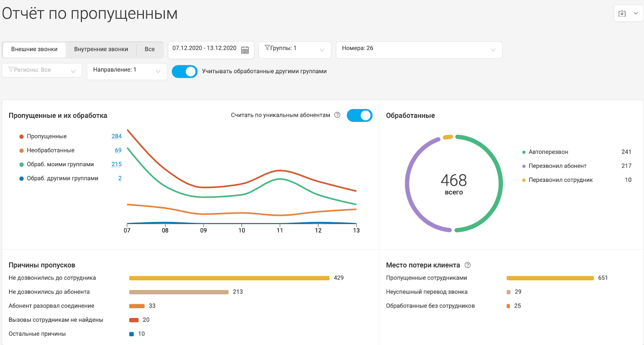Switch to Внутренние звонки tab
The height and width of the screenshot is (345, 644).
click(101, 49)
